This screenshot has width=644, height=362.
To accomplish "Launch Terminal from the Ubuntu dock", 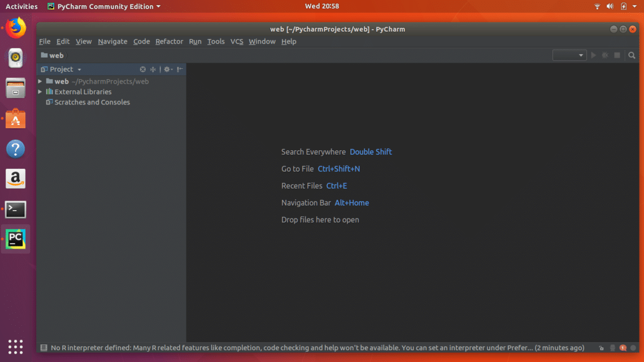I will point(15,210).
